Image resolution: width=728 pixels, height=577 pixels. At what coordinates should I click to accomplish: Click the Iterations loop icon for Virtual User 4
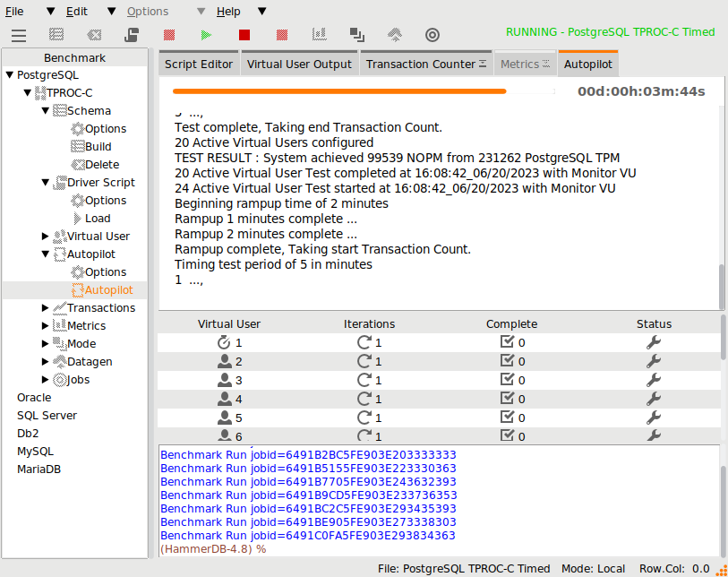point(364,399)
